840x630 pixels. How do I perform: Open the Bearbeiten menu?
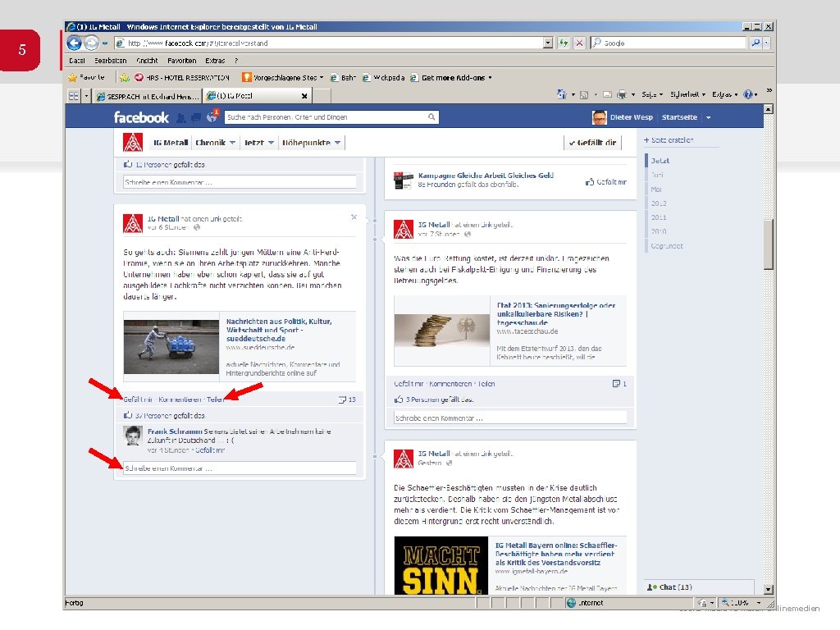point(111,61)
